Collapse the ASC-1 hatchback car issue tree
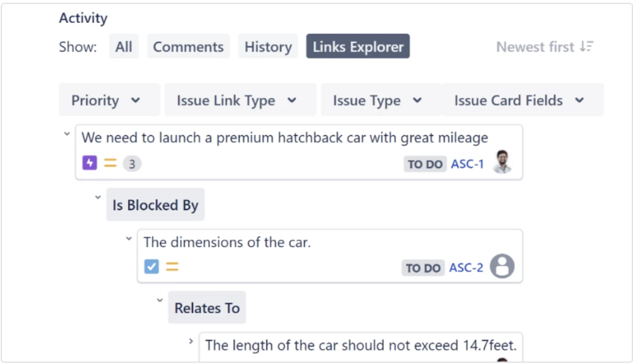The image size is (633, 364). click(x=67, y=134)
